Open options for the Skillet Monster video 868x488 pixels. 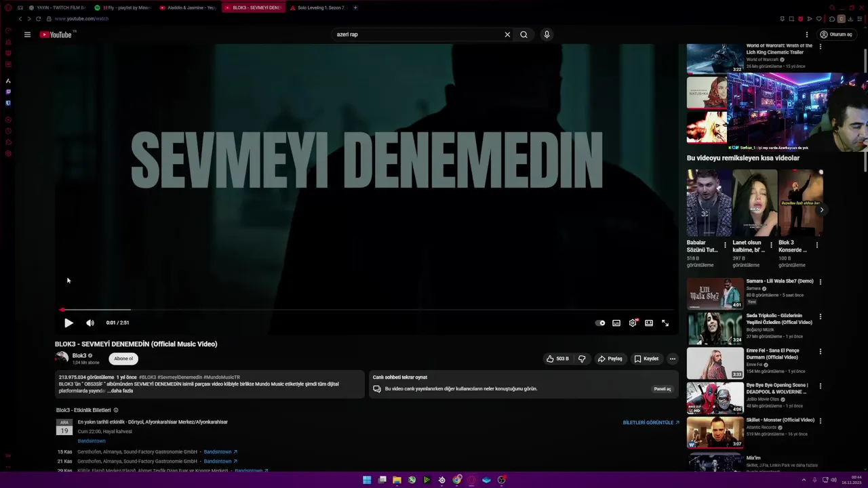tap(821, 421)
